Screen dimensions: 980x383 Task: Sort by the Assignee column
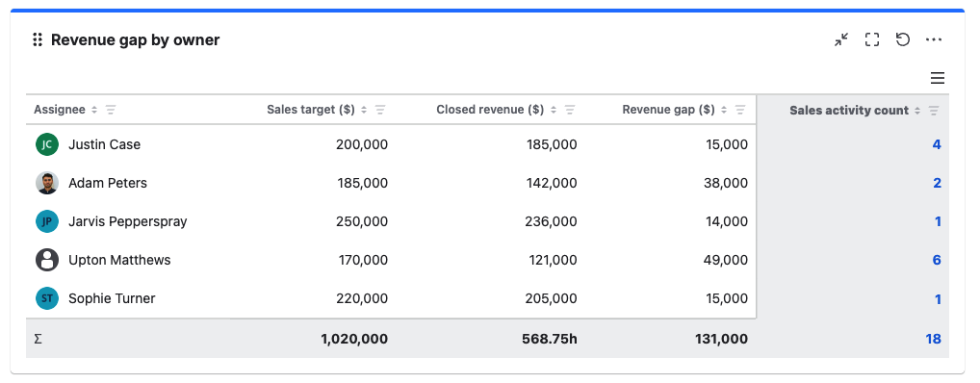click(94, 110)
